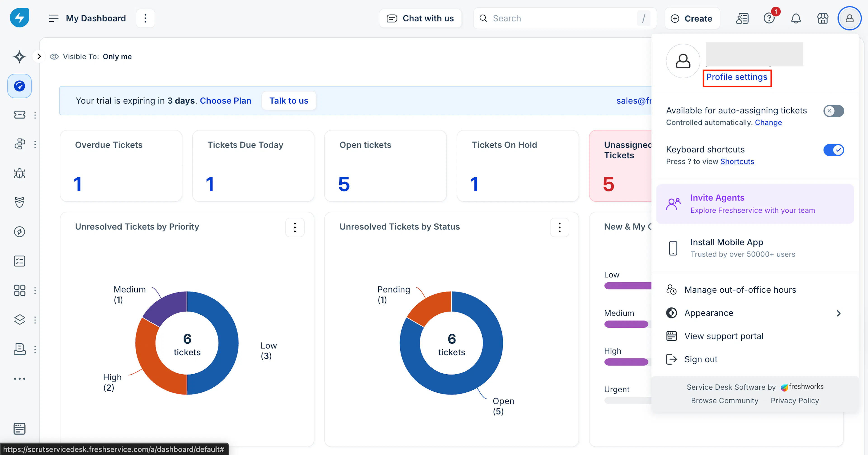
Task: Disable the keyboard shortcuts toggle
Action: [x=833, y=150]
